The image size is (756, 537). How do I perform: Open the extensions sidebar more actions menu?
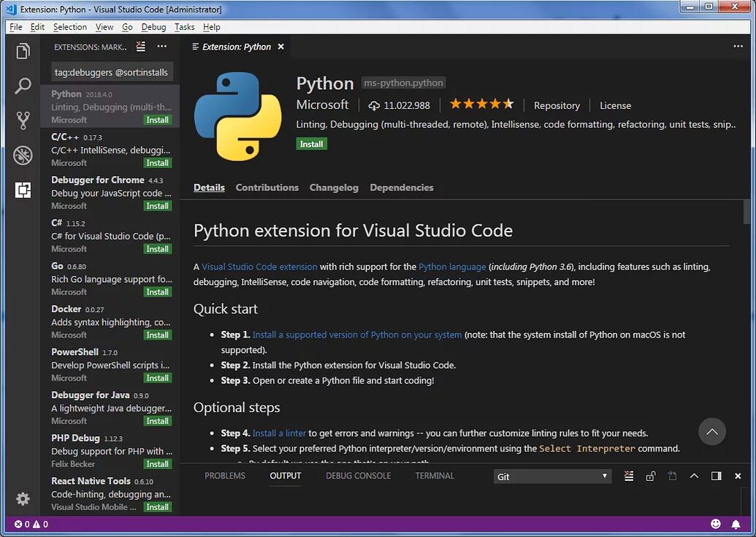pyautogui.click(x=162, y=47)
